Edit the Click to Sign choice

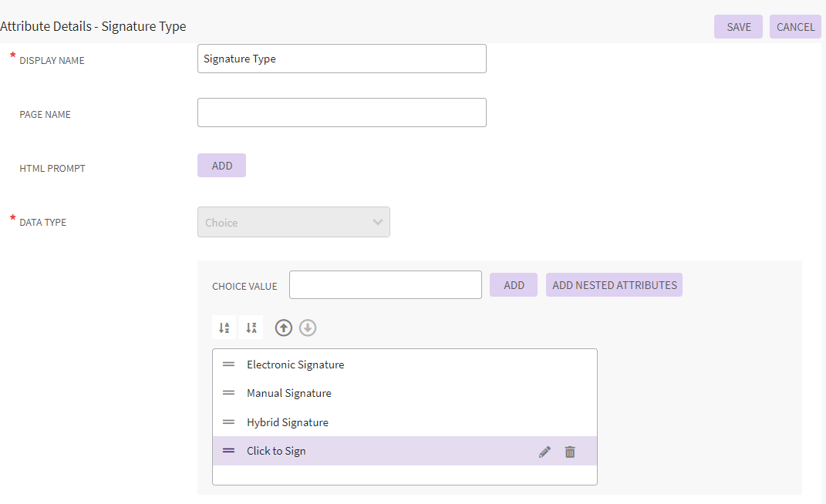point(544,452)
